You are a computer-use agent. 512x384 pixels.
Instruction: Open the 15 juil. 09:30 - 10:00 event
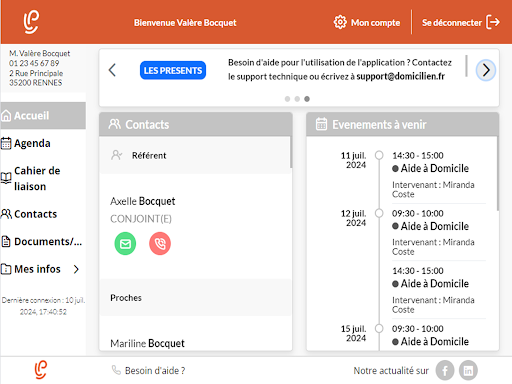coord(439,336)
